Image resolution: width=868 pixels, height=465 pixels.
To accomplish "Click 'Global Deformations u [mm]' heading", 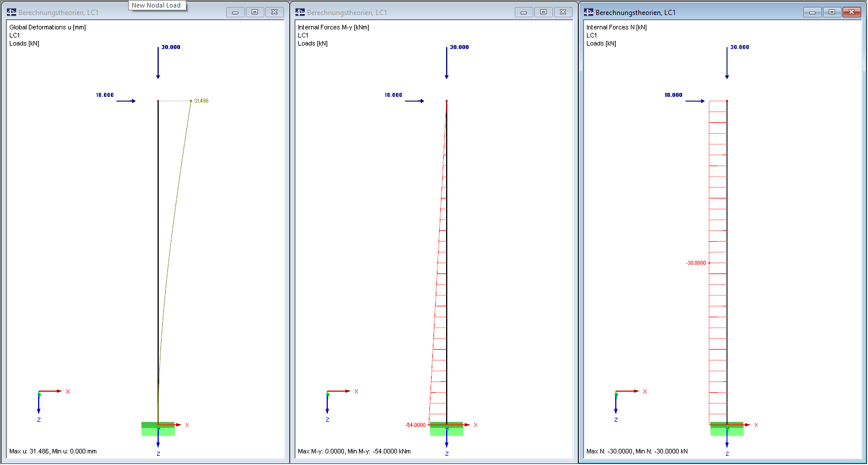I will coord(47,27).
